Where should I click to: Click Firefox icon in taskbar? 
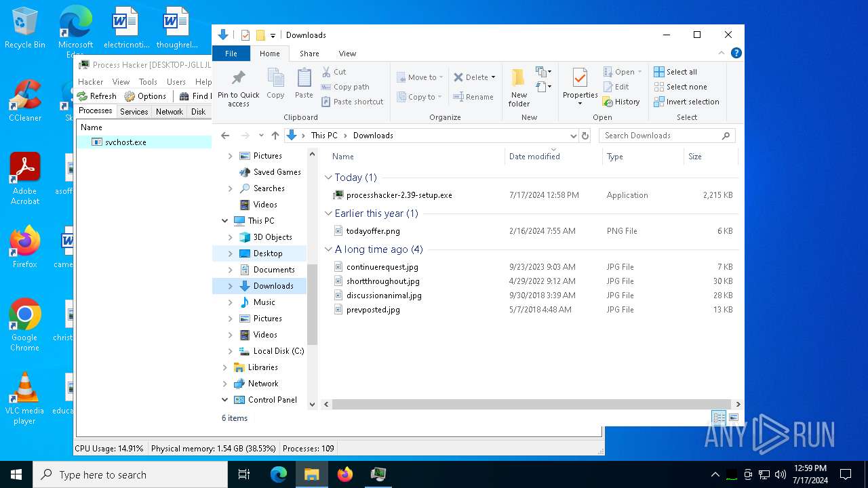(345, 474)
